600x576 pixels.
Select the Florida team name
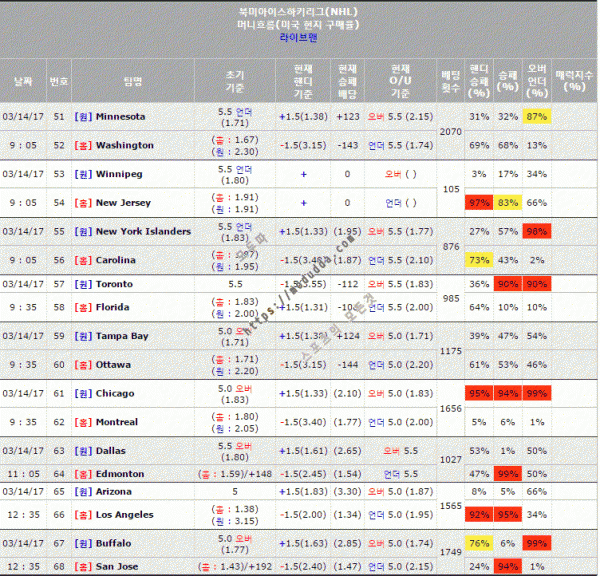pyautogui.click(x=112, y=307)
